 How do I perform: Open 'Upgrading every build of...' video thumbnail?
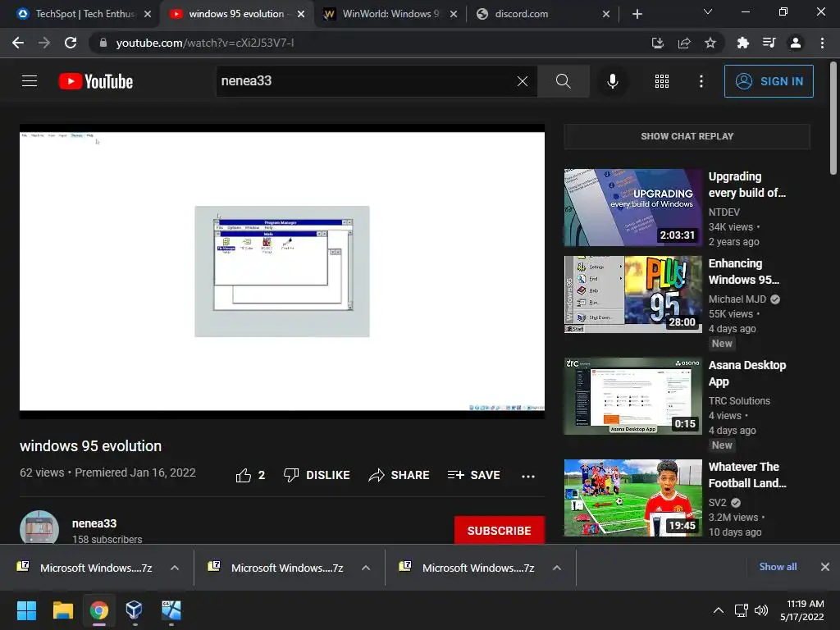(632, 208)
